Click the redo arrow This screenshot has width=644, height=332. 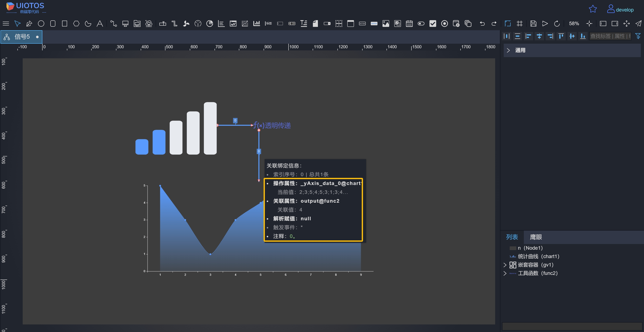(494, 24)
